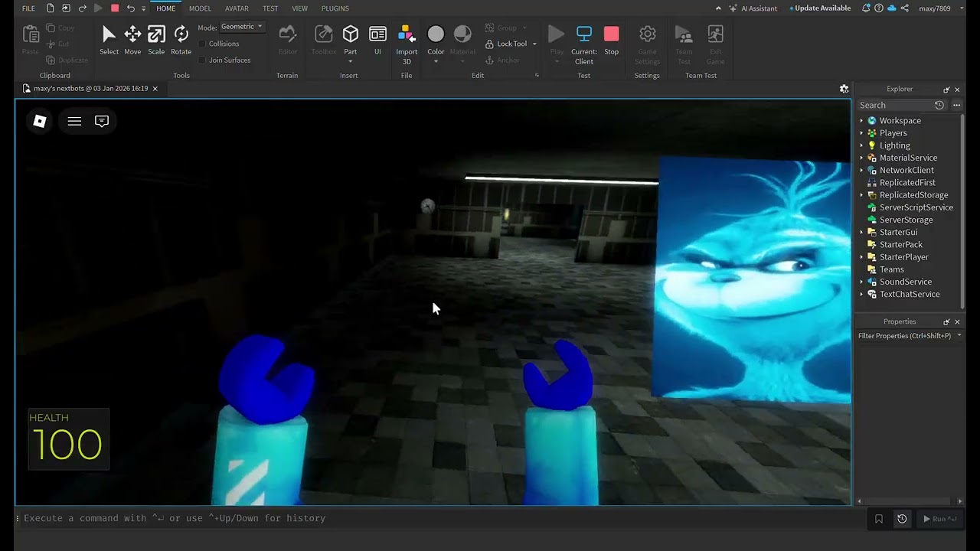Click the Color tool circle icon

436,34
